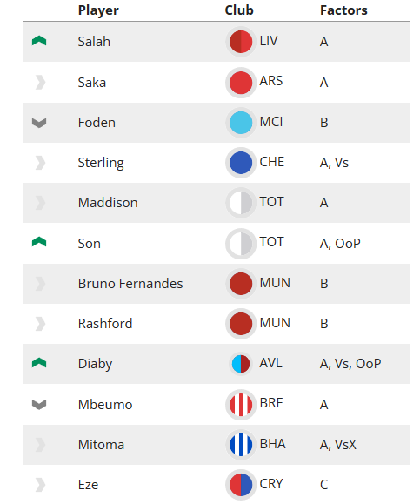
Task: Click the Brentford striped club badge
Action: click(x=241, y=405)
